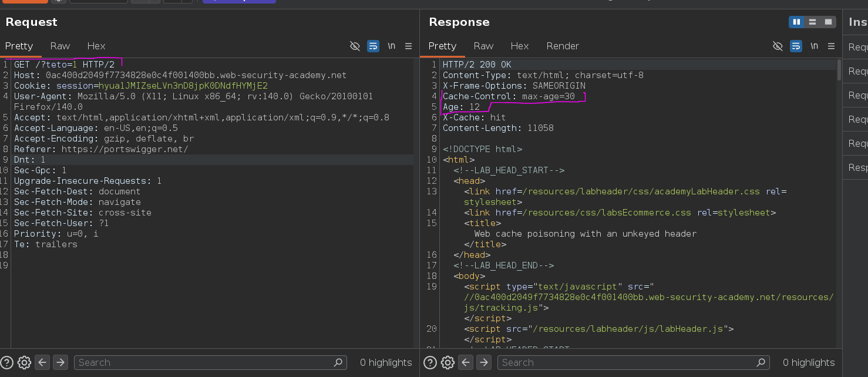Hide non-printable characters in Response panel
868x377 pixels.
tap(778, 46)
